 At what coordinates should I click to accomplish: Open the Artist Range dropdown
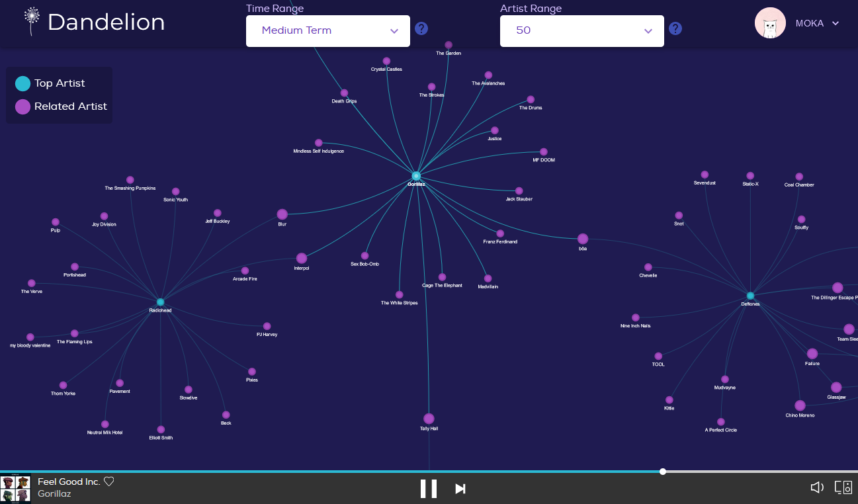pyautogui.click(x=582, y=31)
